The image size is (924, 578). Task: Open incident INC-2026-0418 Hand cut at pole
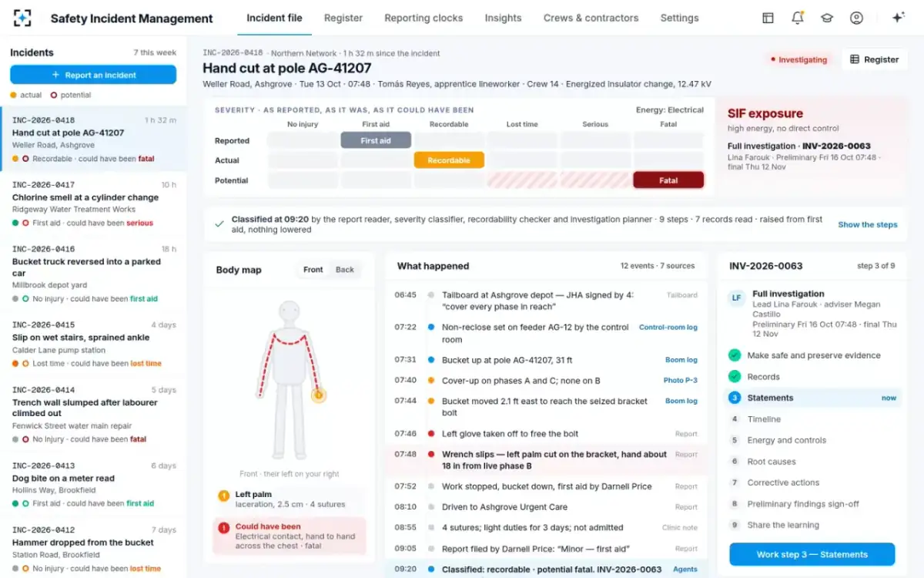pos(93,139)
